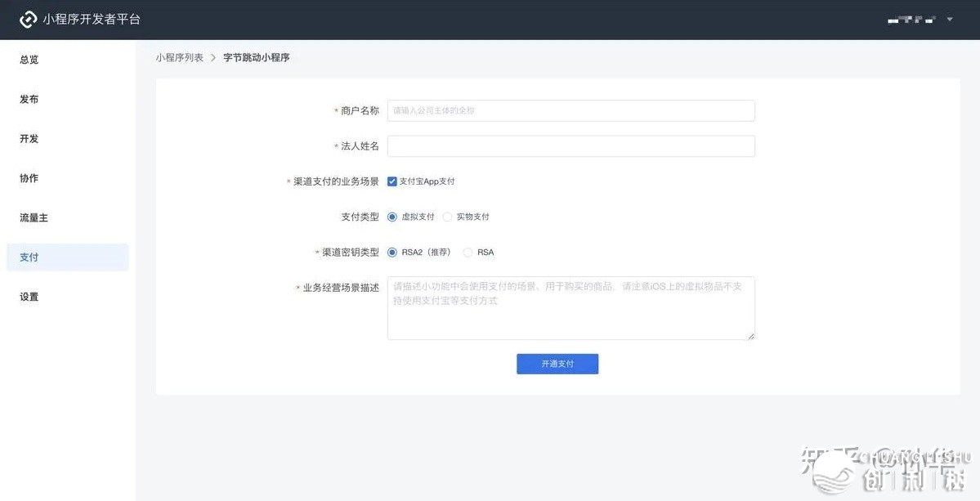The height and width of the screenshot is (501, 980).
Task: Click the 小程序开发者平台 header title
Action: [92, 20]
